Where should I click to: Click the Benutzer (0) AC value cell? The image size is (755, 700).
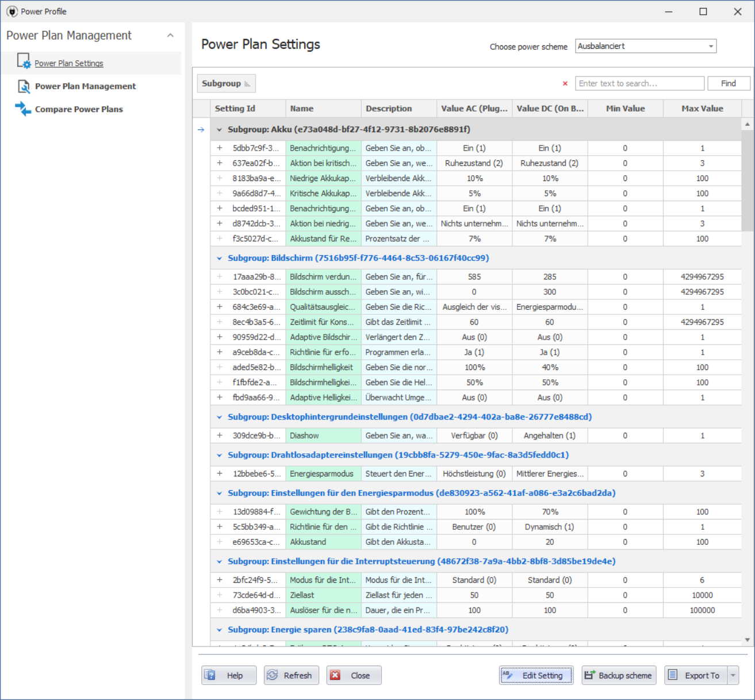[474, 527]
